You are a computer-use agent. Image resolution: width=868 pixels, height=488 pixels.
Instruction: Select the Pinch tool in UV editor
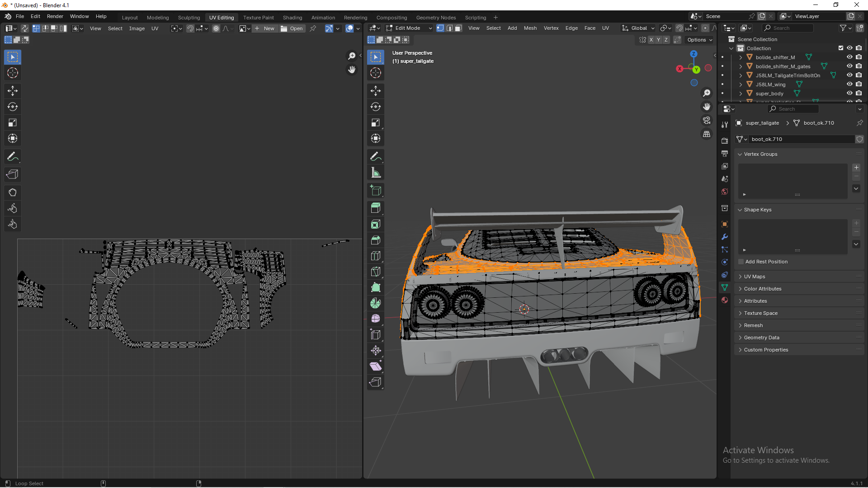pos(13,224)
